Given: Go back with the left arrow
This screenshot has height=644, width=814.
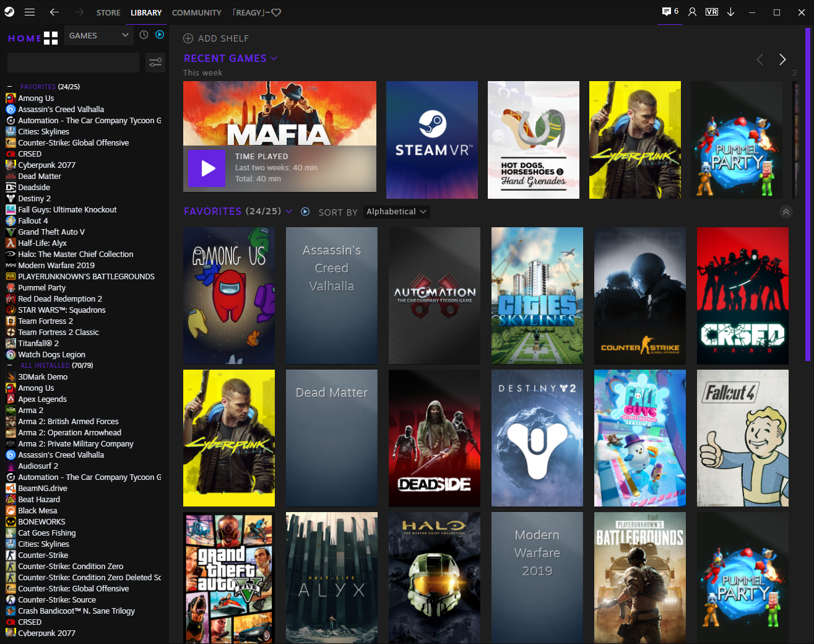Looking at the screenshot, I should [54, 12].
